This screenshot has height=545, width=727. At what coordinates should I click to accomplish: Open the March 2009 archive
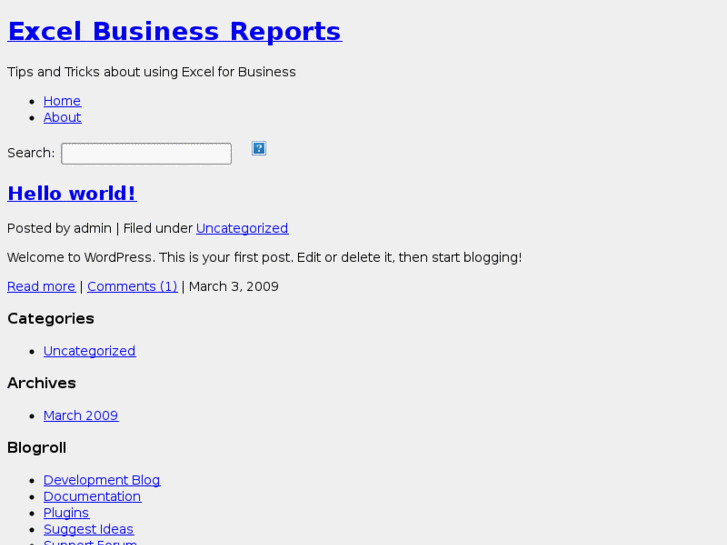point(81,415)
